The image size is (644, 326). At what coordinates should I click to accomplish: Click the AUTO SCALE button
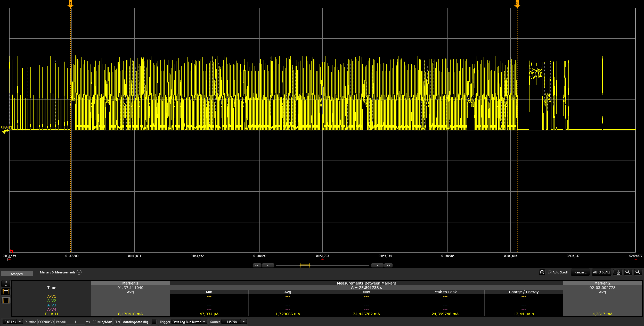point(601,272)
